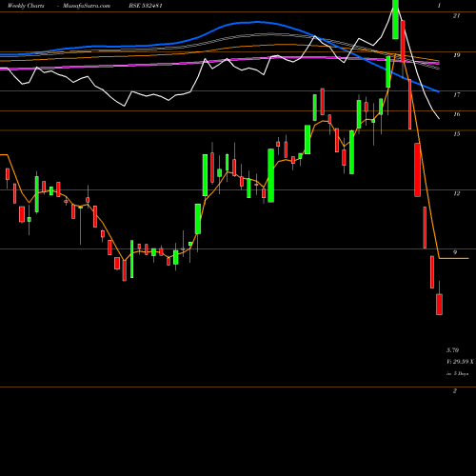Click the price axis label '12'
The image size is (476, 476).
pyautogui.click(x=456, y=193)
